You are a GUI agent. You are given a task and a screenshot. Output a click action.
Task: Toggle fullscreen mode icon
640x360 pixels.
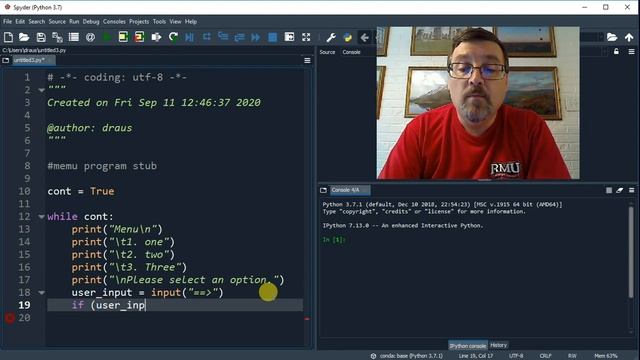click(306, 37)
